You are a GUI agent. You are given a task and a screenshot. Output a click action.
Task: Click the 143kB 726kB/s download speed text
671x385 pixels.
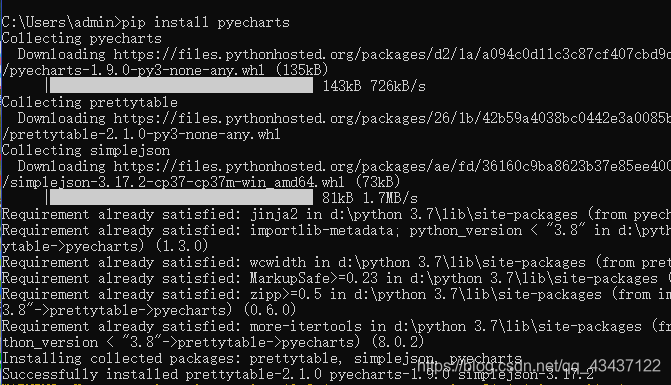point(374,86)
